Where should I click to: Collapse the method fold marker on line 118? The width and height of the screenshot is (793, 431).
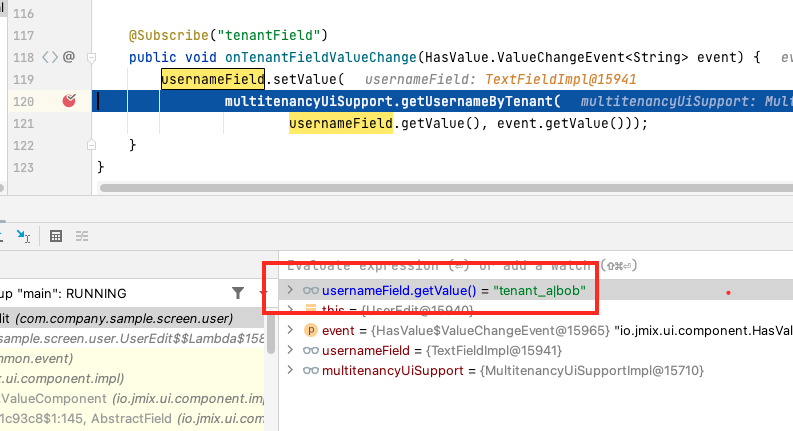(92, 58)
